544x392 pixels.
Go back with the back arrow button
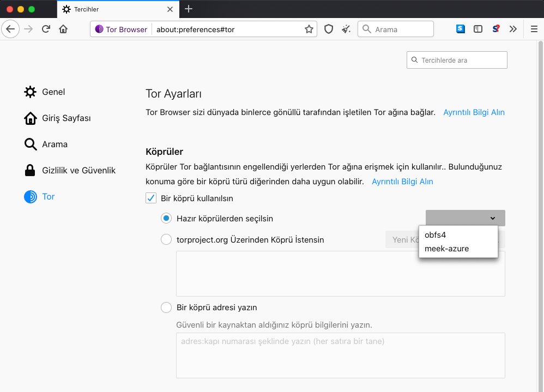pos(10,29)
